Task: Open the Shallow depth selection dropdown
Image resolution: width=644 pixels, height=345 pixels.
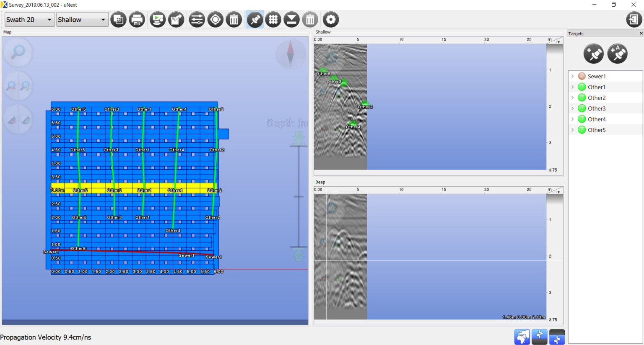Action: [82, 19]
